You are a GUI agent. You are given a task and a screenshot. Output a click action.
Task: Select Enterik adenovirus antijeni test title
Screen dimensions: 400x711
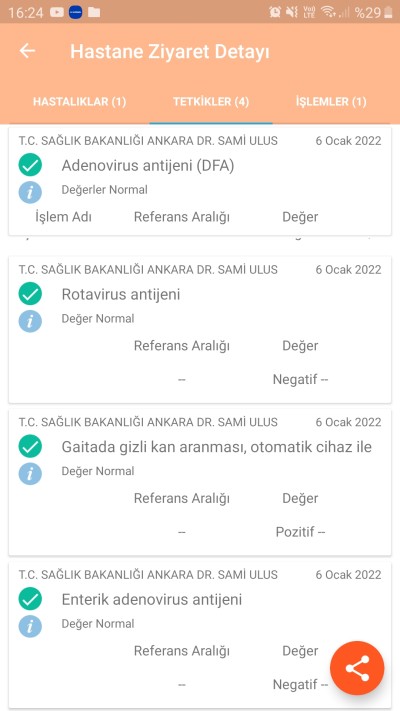click(152, 600)
